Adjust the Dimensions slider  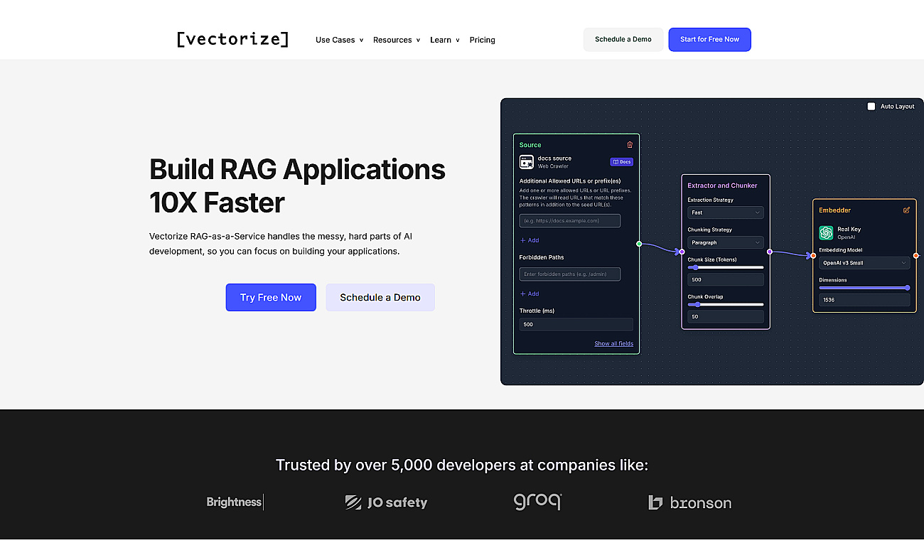(864, 288)
